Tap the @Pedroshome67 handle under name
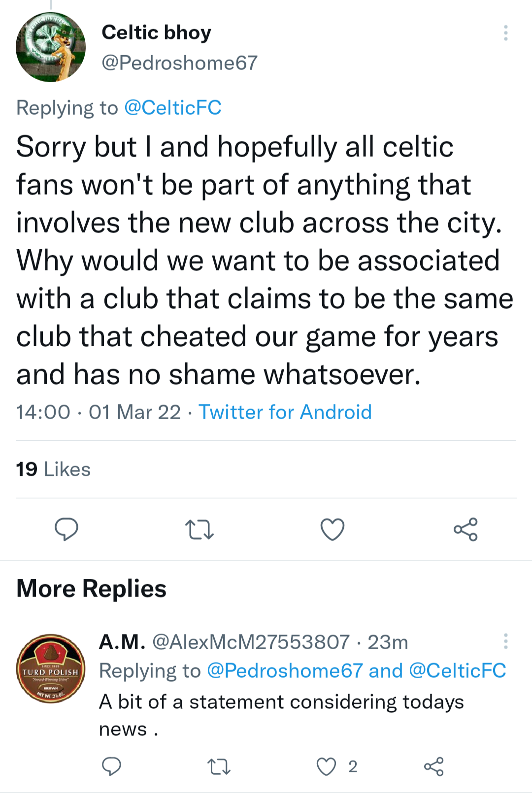532x793 pixels. click(179, 63)
